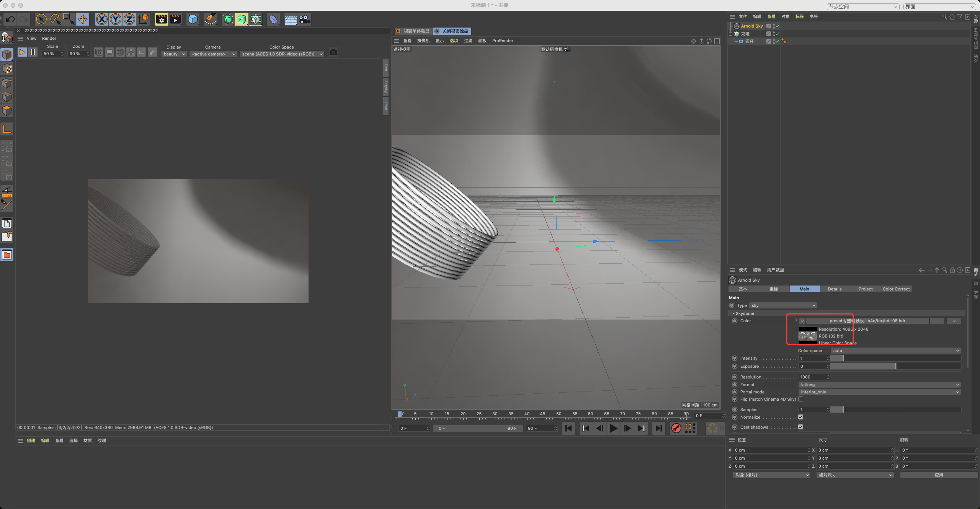The height and width of the screenshot is (509, 980).
Task: Click the Spline Pen tool icon
Action: 210,19
